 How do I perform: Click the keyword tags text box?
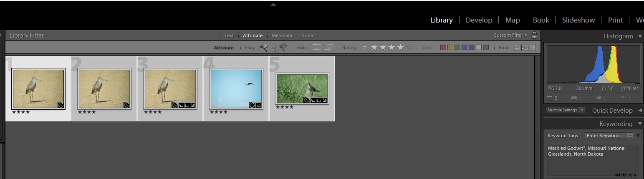point(593,160)
